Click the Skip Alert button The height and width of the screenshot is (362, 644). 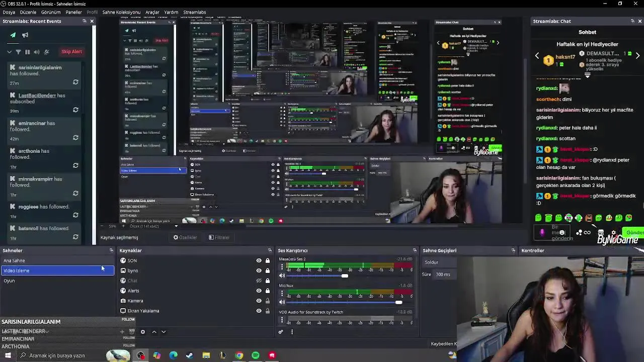[x=71, y=52]
